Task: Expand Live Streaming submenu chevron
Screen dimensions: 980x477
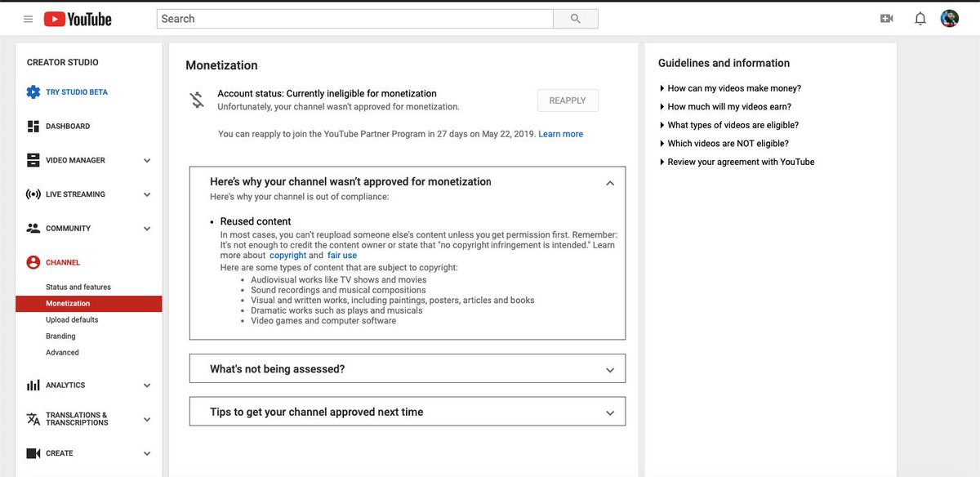Action: [x=147, y=195]
